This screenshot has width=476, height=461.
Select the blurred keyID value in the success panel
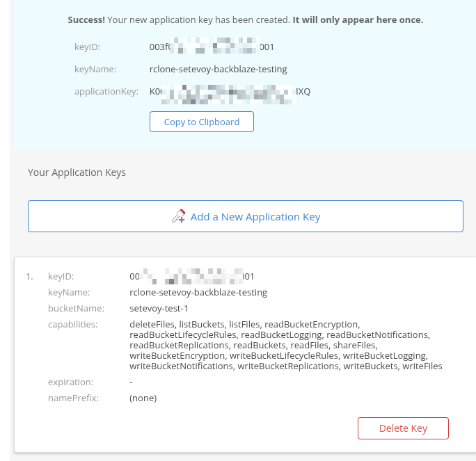pos(212,47)
